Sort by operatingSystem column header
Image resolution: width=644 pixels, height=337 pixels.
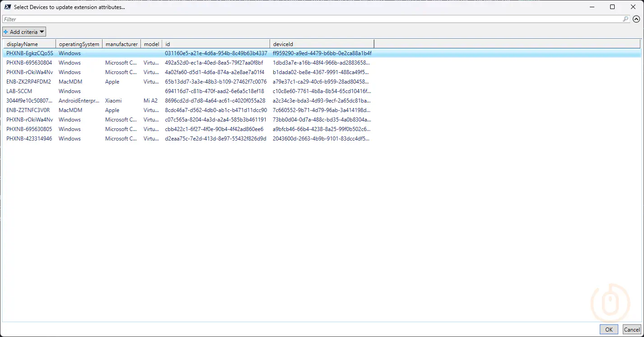click(x=79, y=44)
